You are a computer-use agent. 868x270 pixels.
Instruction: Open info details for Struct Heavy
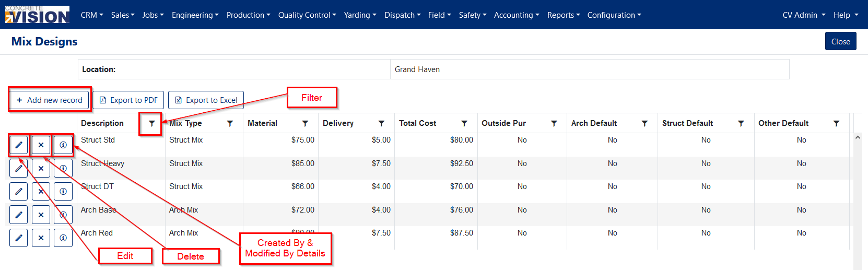tap(63, 168)
